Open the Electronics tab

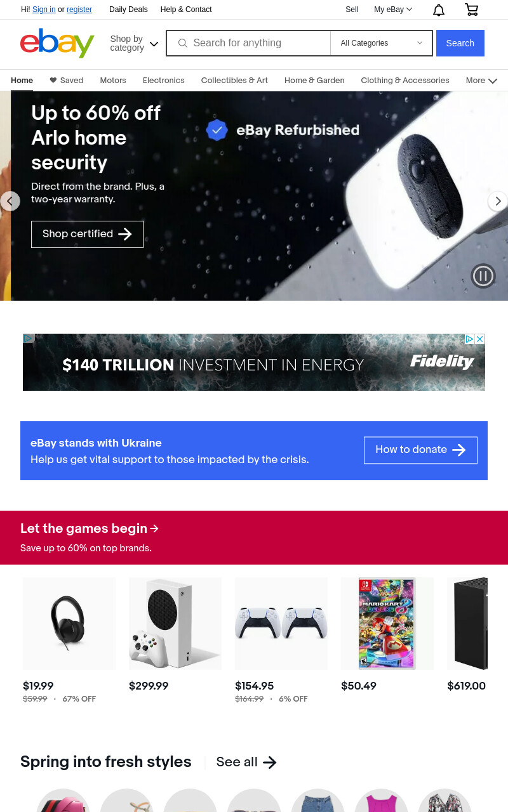click(163, 81)
